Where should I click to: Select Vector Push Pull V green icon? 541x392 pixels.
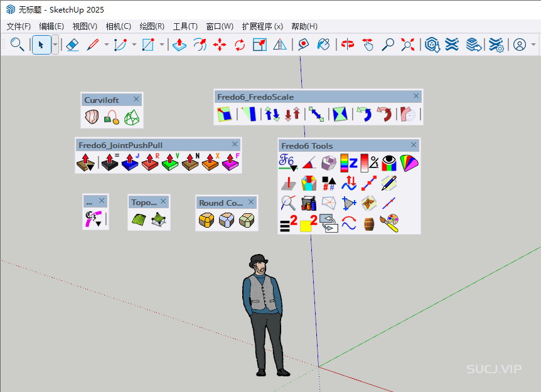170,162
